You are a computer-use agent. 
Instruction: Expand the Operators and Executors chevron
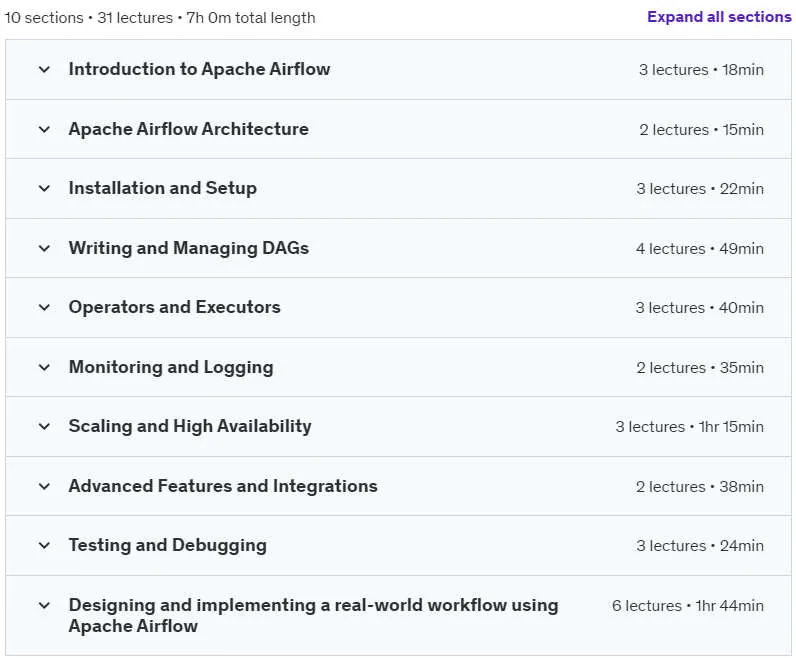coord(44,307)
